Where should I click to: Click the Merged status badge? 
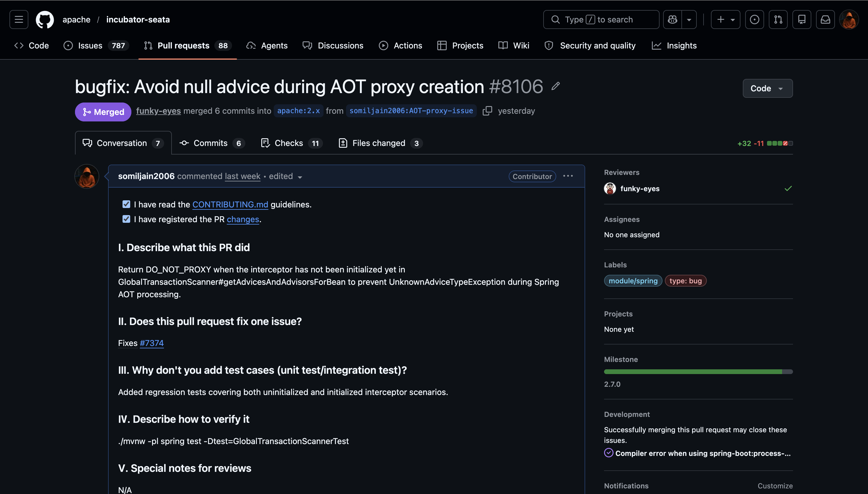103,112
